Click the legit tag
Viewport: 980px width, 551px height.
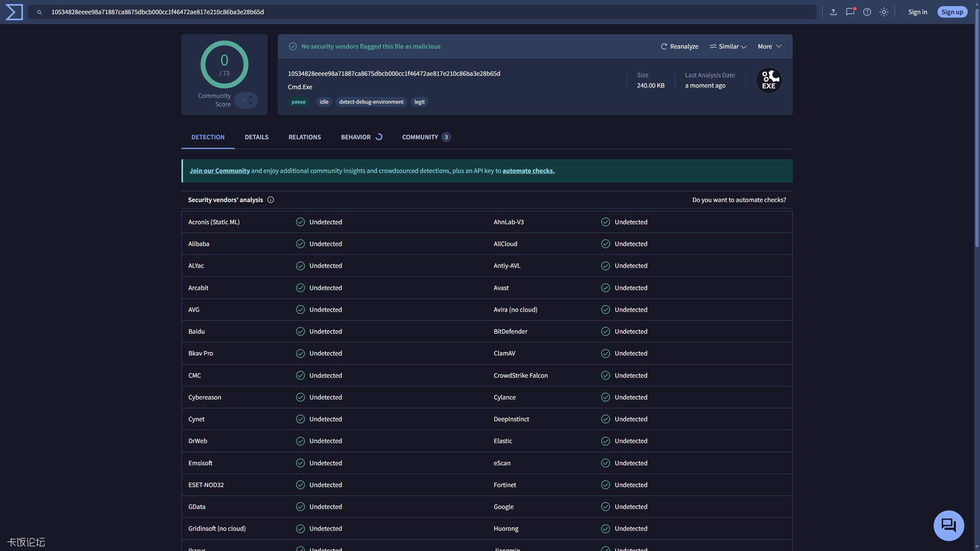click(420, 102)
